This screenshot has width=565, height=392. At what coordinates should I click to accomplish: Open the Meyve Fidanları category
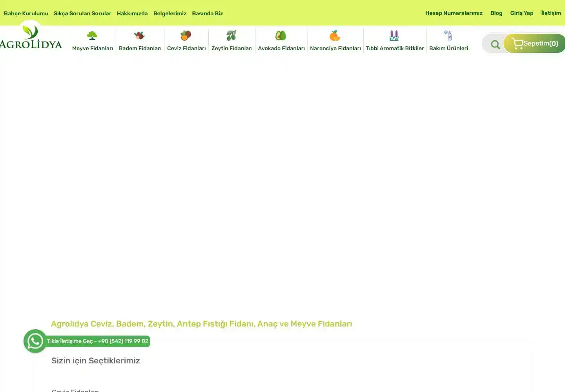(x=93, y=48)
